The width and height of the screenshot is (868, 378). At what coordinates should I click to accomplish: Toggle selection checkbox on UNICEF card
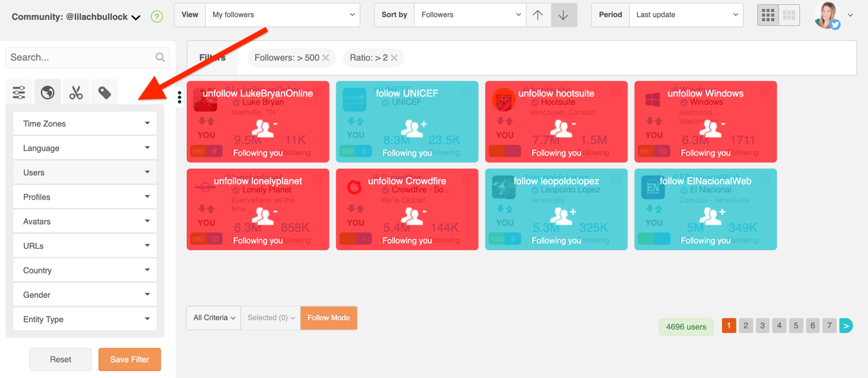tap(466, 91)
